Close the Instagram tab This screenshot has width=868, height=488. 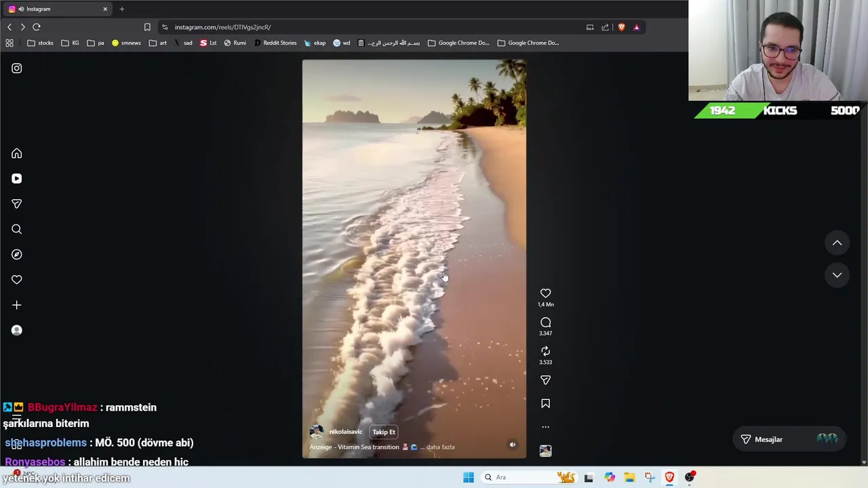tap(105, 9)
